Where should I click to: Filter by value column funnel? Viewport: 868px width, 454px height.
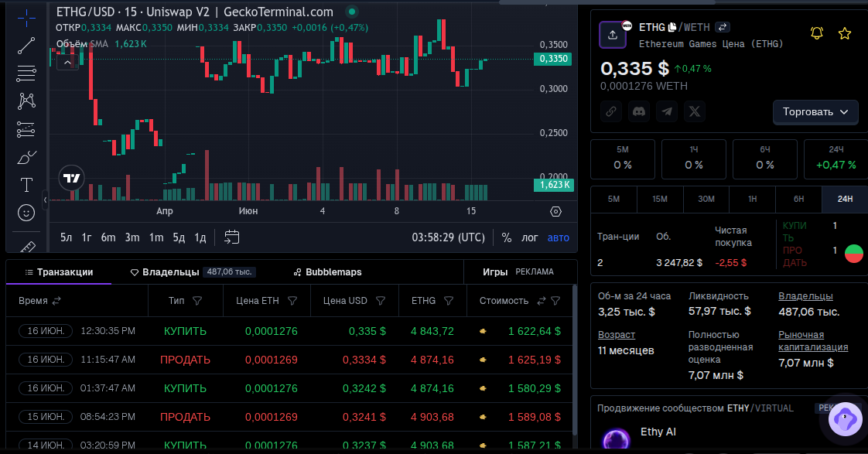pos(555,301)
